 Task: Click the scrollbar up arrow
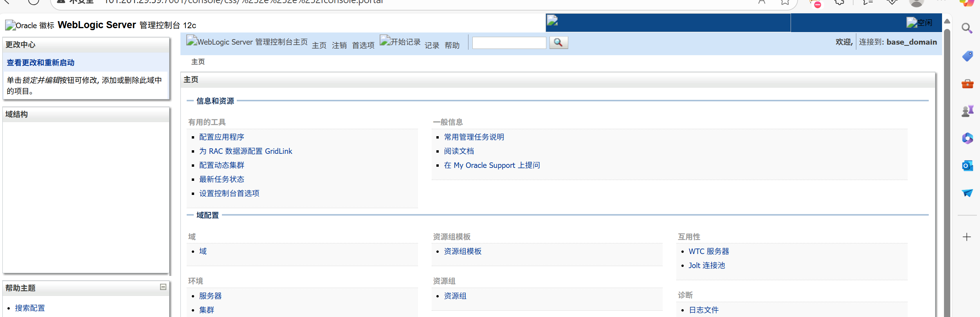(x=947, y=21)
